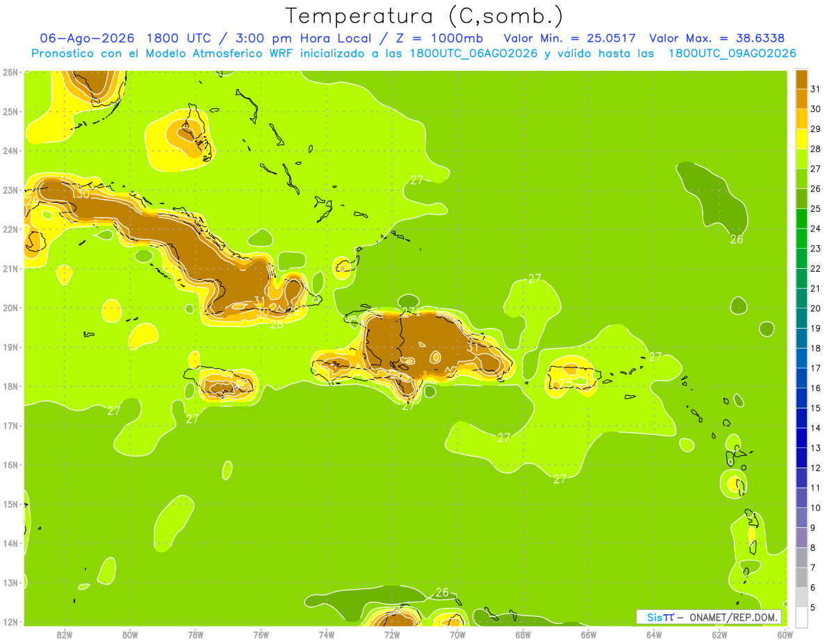Image resolution: width=834 pixels, height=644 pixels.
Task: Pick the dark brown swatch above 31
Action: pos(801,79)
